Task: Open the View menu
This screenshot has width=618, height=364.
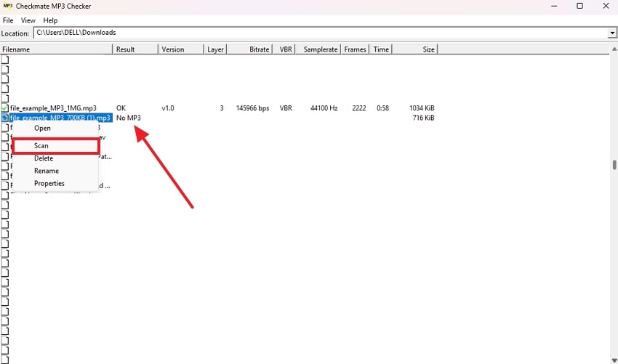Action: point(28,20)
